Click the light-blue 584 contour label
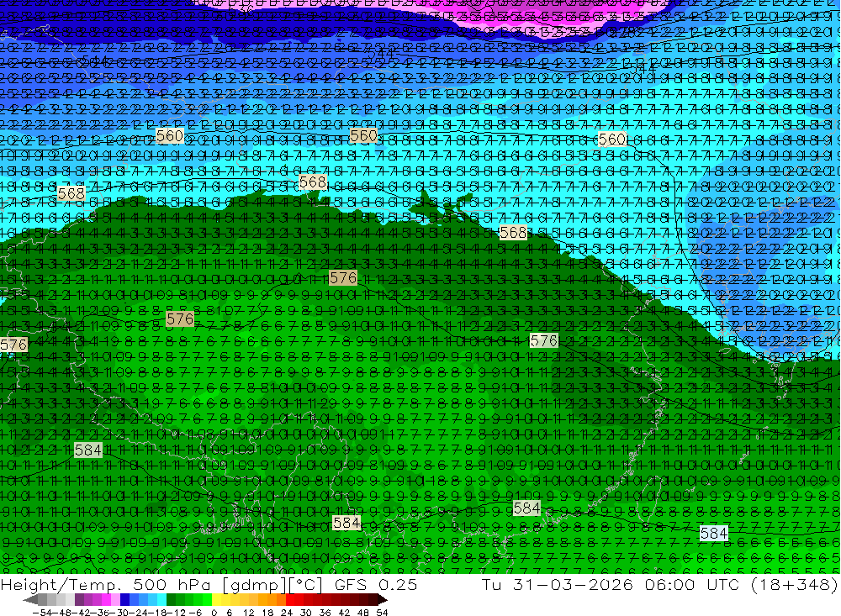The height and width of the screenshot is (616, 841). pos(714,533)
